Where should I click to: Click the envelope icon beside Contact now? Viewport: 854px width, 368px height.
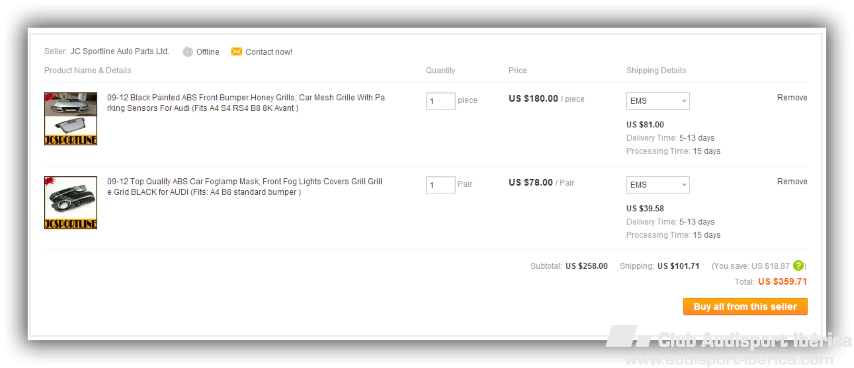tap(236, 52)
